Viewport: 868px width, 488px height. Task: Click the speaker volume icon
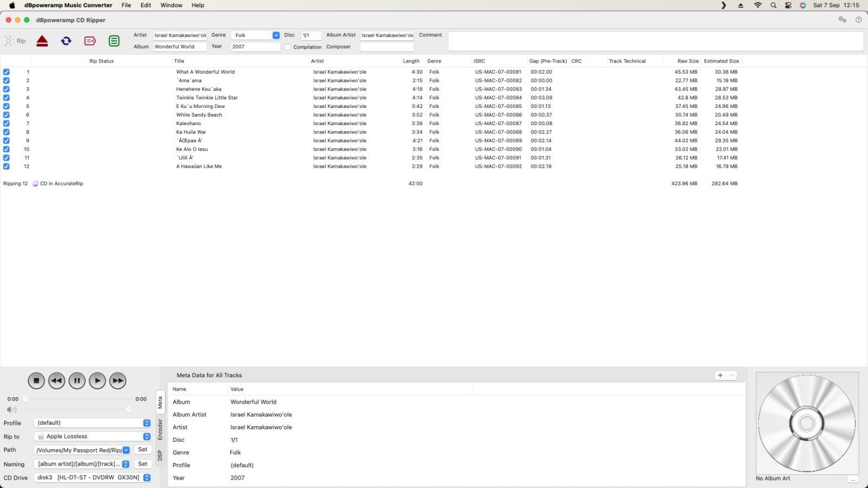[11, 410]
